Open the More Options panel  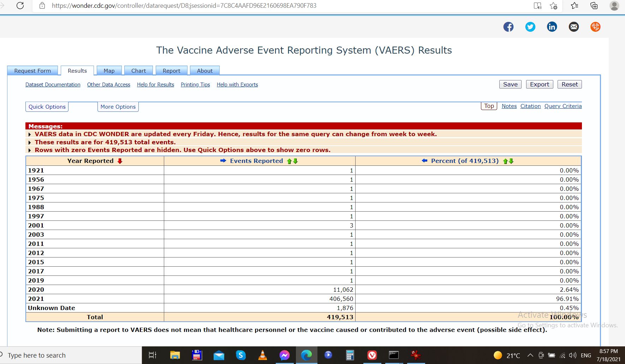[118, 107]
